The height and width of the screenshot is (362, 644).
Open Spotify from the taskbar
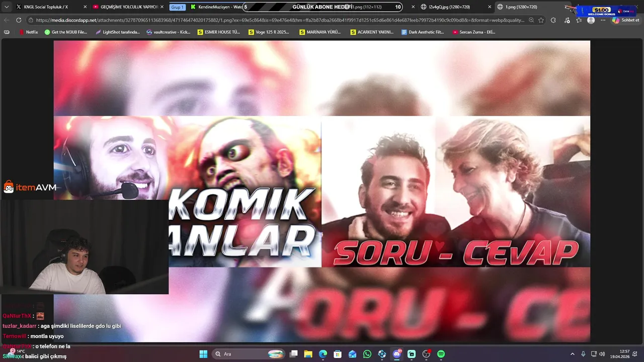(441, 354)
